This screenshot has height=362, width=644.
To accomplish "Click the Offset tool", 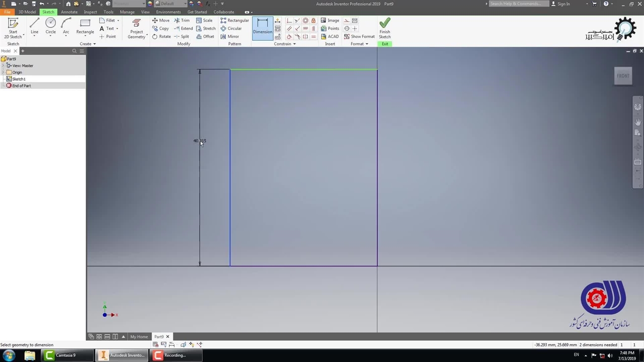I will [205, 37].
